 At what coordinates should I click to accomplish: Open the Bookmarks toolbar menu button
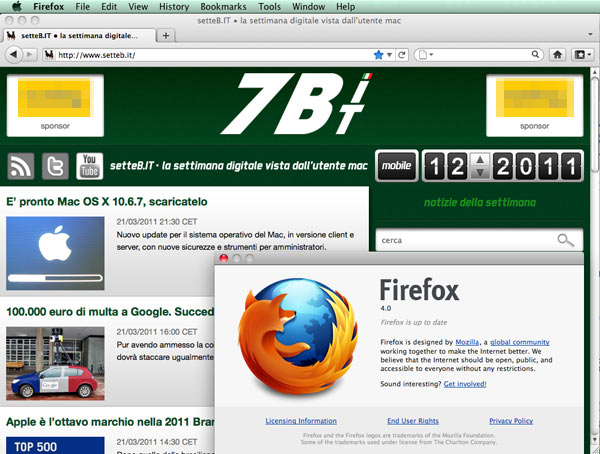click(x=582, y=54)
